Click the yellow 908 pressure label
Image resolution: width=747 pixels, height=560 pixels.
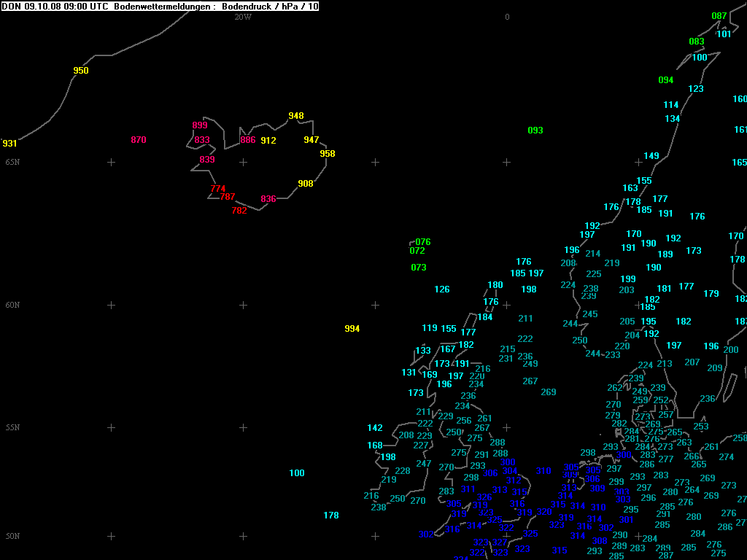tap(306, 184)
